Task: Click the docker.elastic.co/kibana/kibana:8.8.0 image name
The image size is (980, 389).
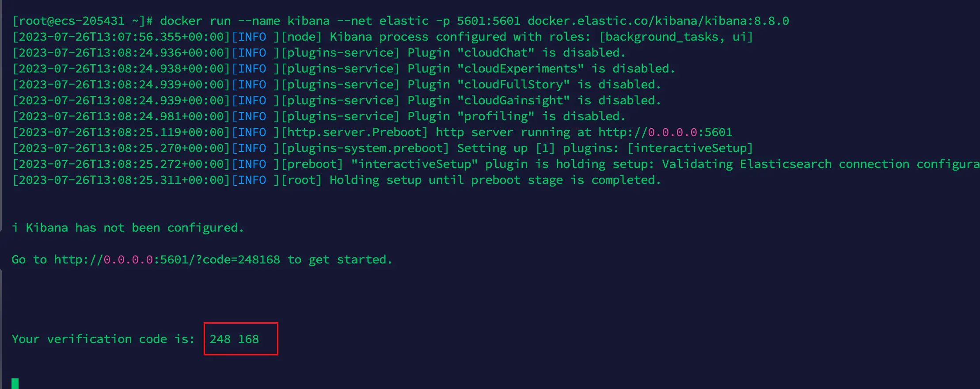Action: (658, 21)
